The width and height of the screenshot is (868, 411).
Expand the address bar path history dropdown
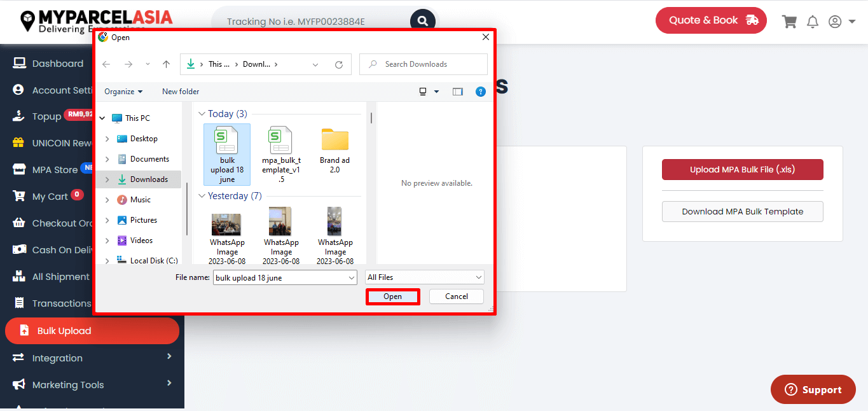(316, 64)
